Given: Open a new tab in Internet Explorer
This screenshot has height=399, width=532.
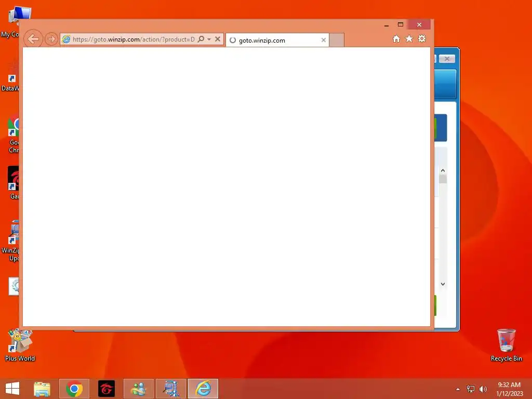Looking at the screenshot, I should (337, 40).
